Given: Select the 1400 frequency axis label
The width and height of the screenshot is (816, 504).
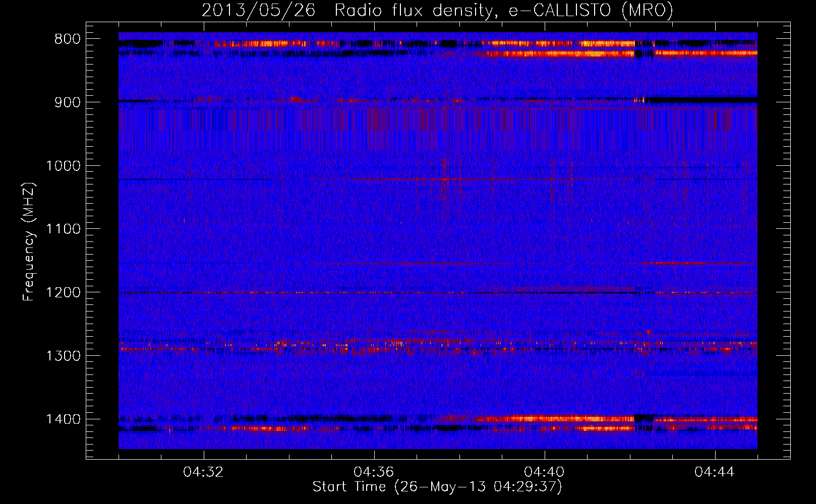Looking at the screenshot, I should [x=64, y=419].
